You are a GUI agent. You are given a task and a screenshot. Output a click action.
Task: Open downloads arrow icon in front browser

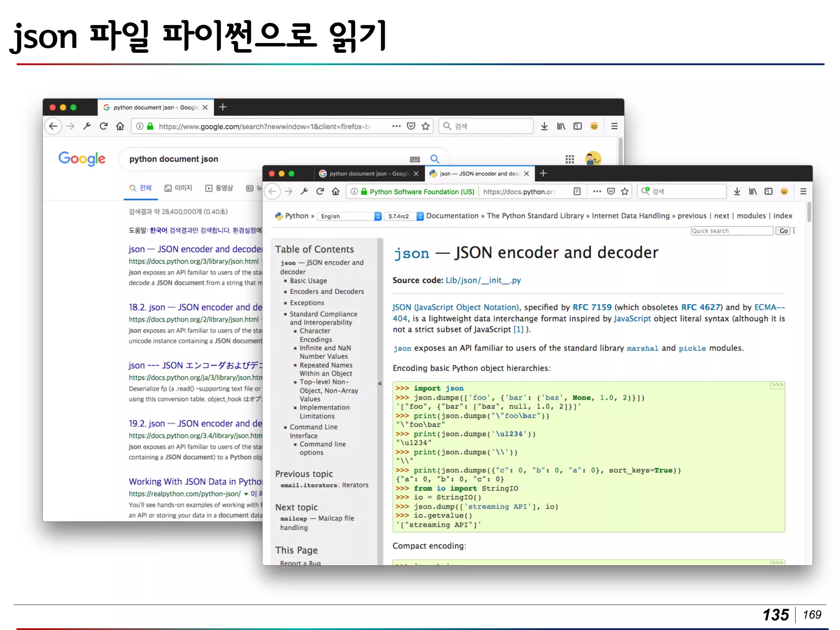pyautogui.click(x=737, y=192)
